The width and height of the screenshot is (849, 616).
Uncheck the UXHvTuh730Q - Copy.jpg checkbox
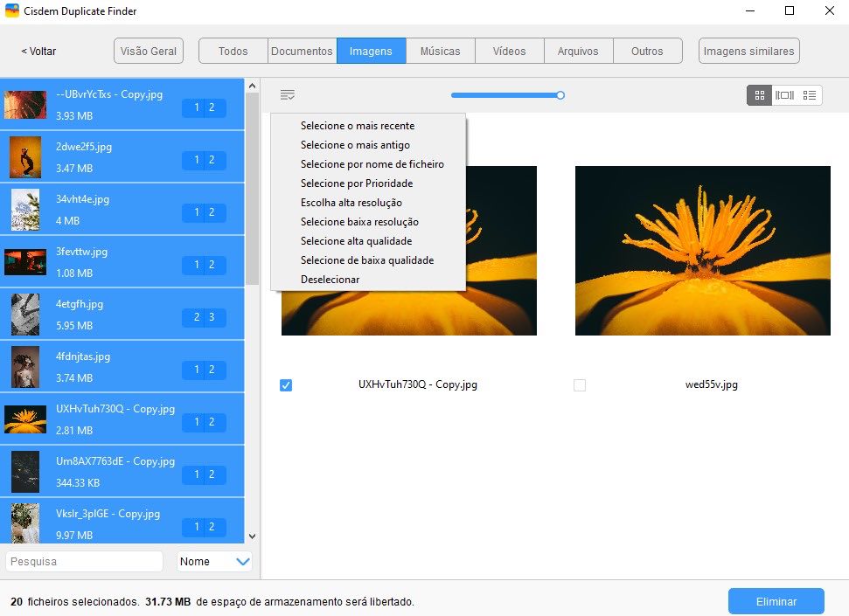click(285, 384)
